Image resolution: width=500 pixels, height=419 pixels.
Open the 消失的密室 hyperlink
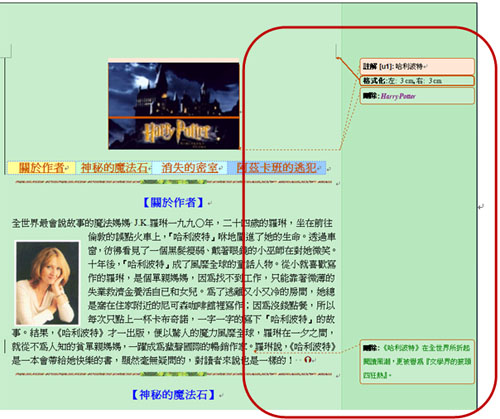[190, 168]
